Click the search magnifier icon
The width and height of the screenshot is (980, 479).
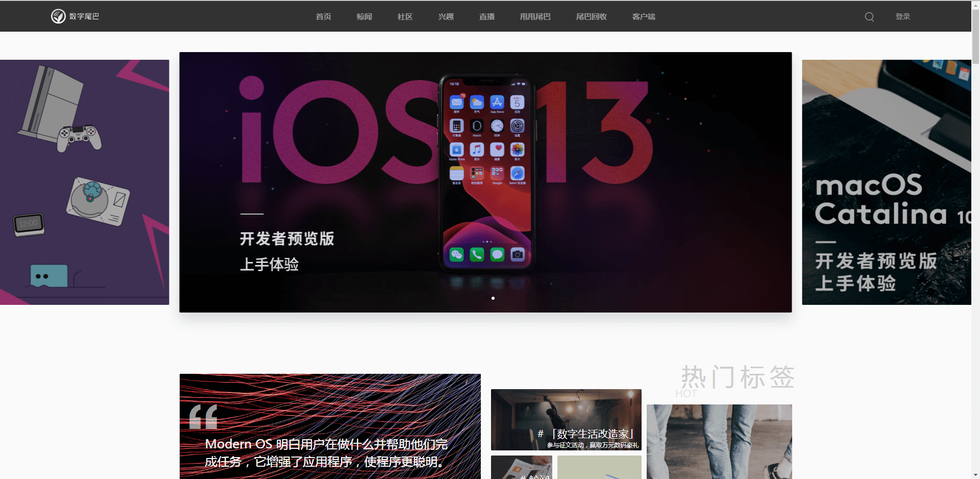click(x=869, y=16)
